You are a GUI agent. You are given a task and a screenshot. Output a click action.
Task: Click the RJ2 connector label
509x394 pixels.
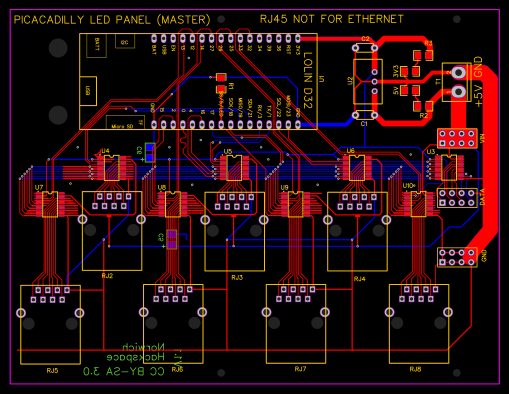tap(107, 276)
